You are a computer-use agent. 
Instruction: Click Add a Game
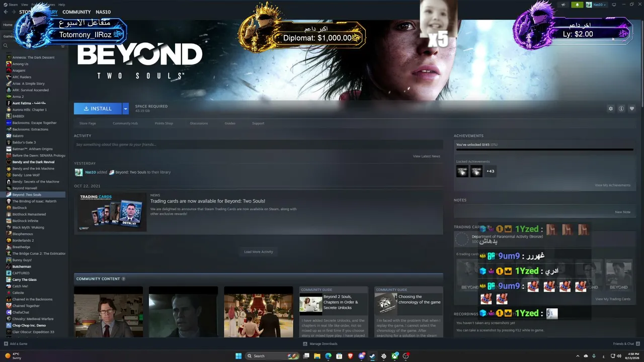coord(16,344)
